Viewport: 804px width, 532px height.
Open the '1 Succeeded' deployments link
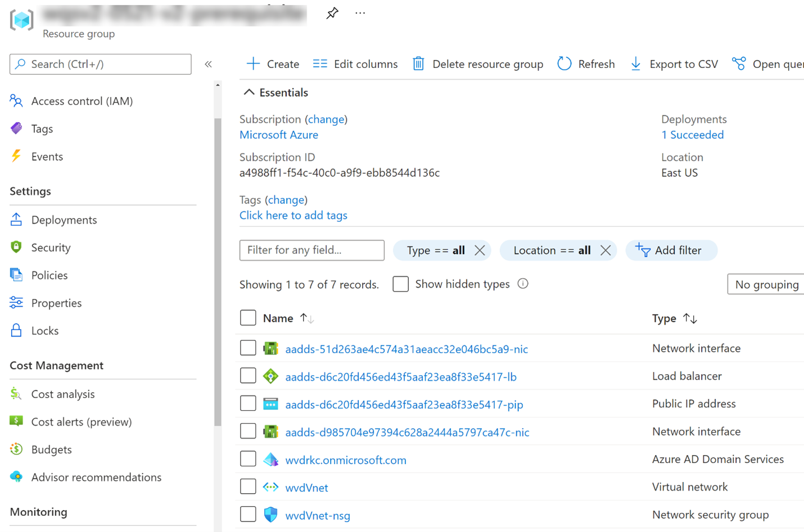click(x=692, y=134)
